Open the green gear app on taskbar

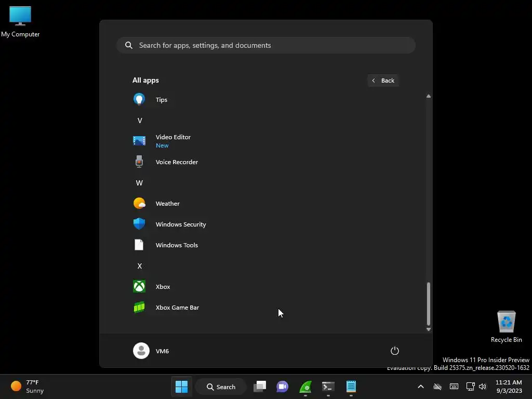click(305, 387)
